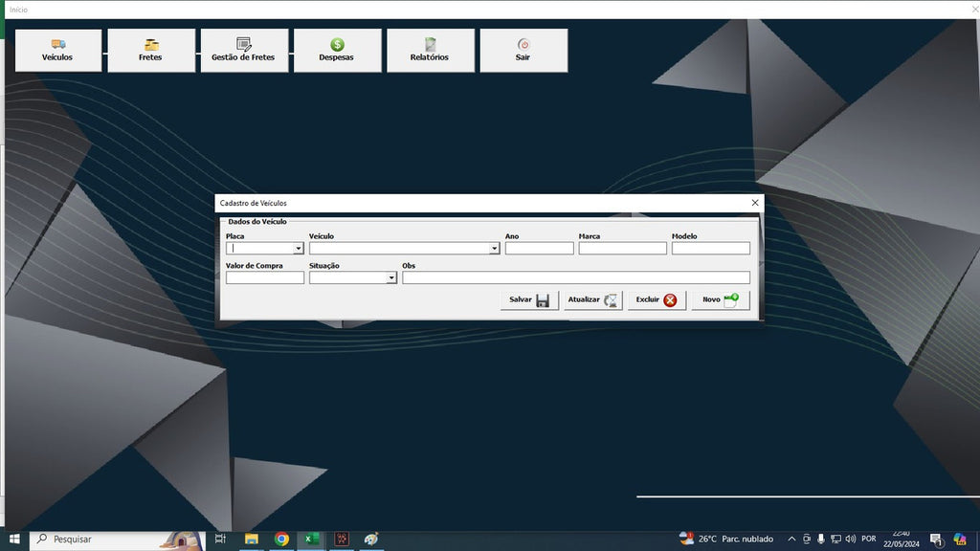This screenshot has width=980, height=551.
Task: Click the 'Placa' field label
Action: tap(235, 236)
